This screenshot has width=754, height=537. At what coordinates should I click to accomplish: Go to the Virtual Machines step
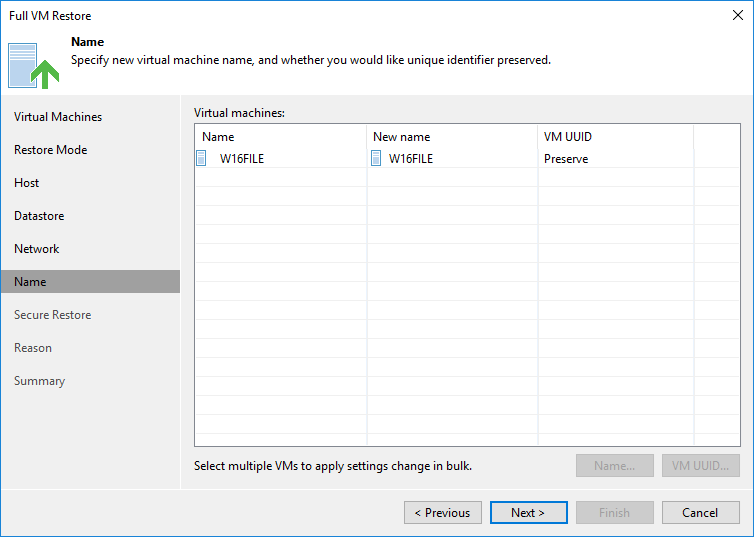coord(58,117)
